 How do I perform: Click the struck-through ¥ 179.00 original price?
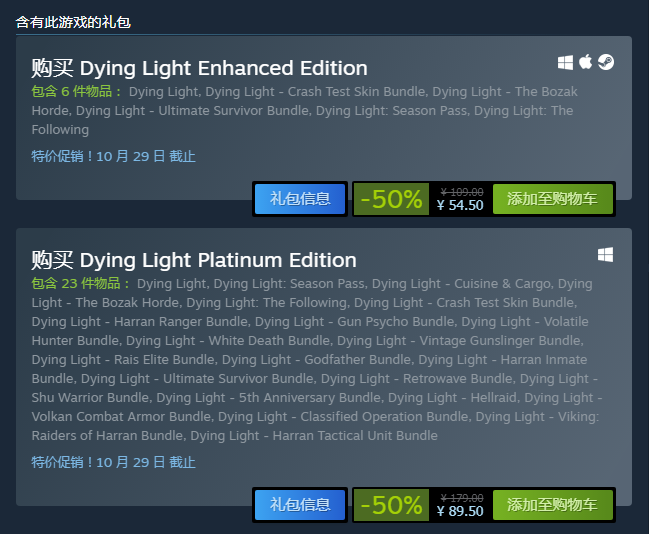(462, 498)
